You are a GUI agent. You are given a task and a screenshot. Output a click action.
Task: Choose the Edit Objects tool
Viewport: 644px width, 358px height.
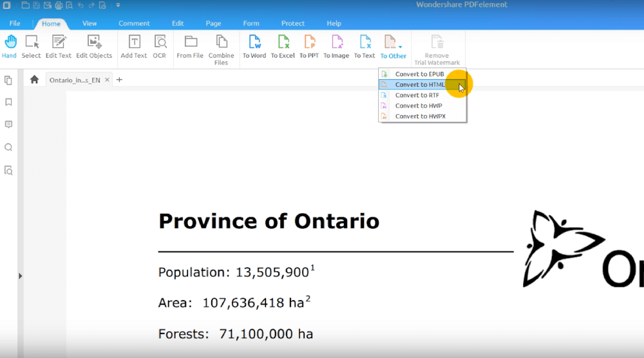click(94, 46)
